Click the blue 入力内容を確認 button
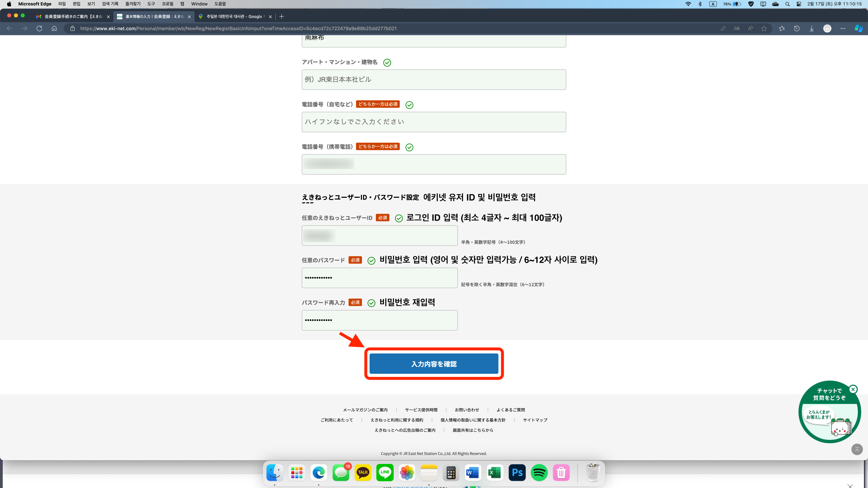Viewport: 868px width, 488px height. 434,364
